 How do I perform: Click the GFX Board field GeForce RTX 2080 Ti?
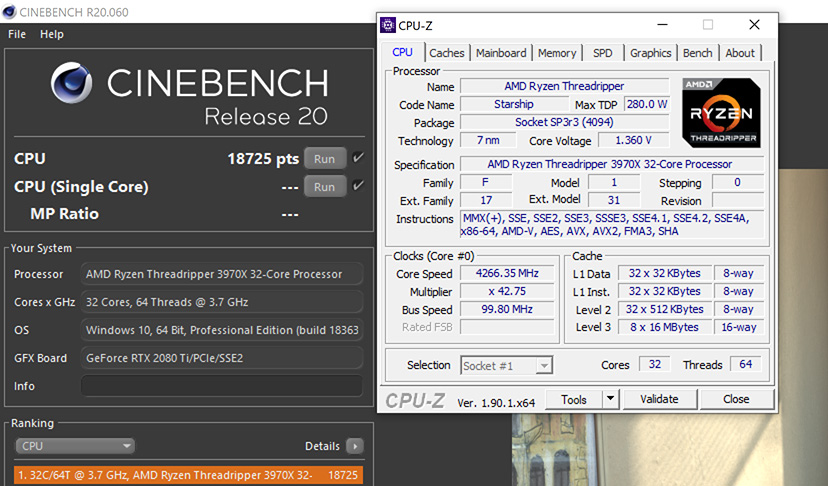point(222,358)
